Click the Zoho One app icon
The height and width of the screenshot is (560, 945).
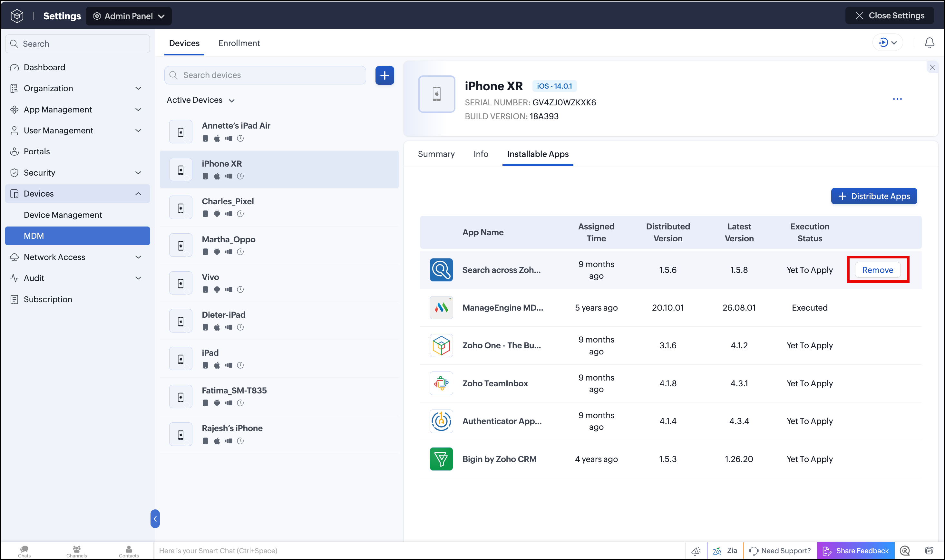[441, 345]
